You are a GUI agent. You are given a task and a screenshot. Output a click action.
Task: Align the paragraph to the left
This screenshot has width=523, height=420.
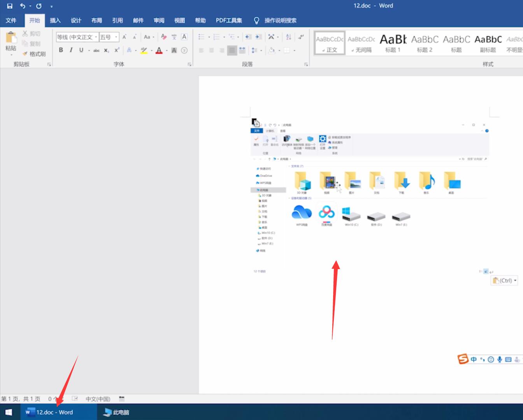[202, 50]
